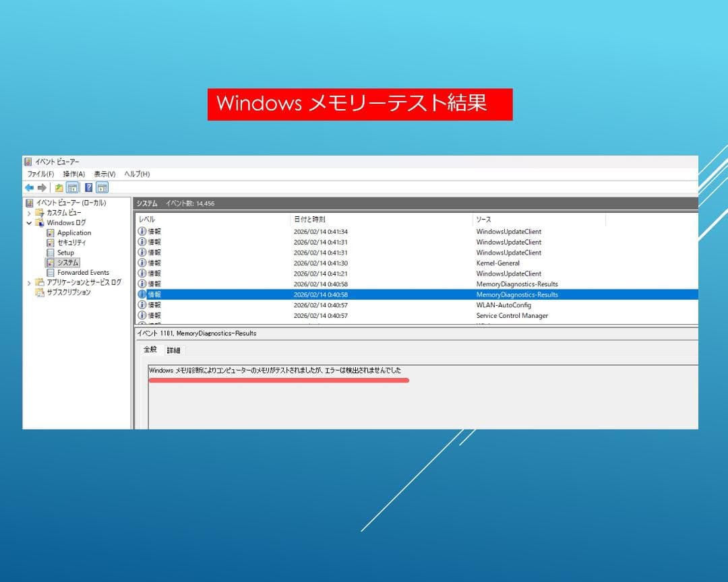Screen dimensions: 728x582
Task: Toggle the show/hide console tree toolbar icon
Action: 72,187
